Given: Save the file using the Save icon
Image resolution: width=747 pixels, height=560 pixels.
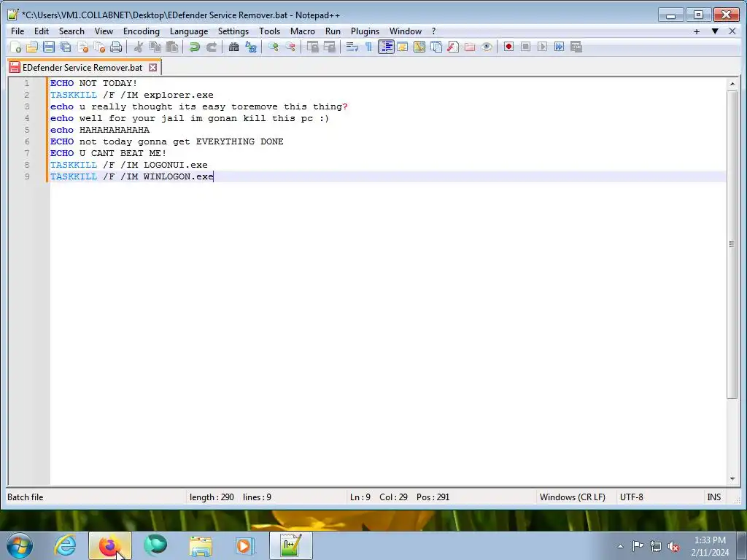Looking at the screenshot, I should click(49, 47).
